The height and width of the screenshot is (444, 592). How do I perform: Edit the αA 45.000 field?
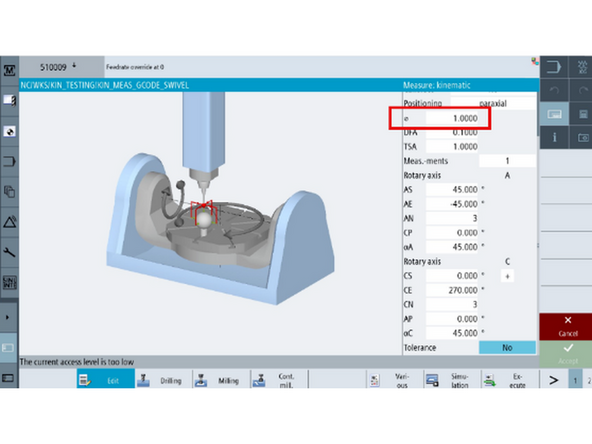click(x=452, y=247)
